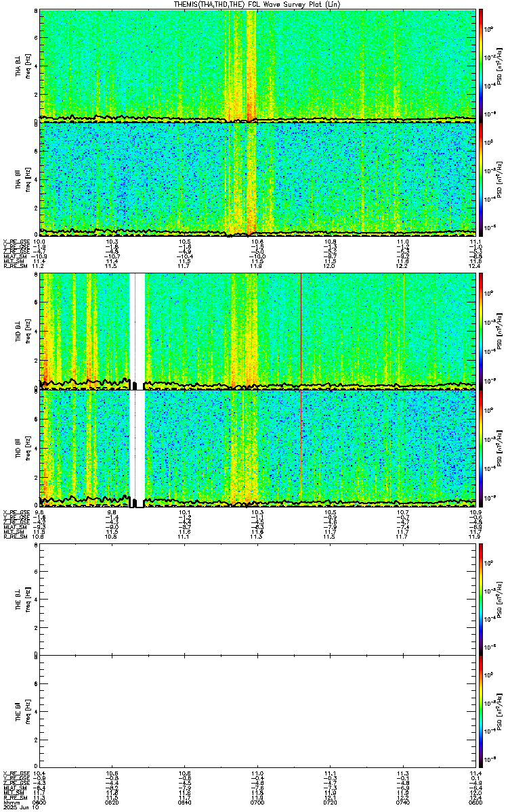508x812 pixels.
Task: Click 'MLAT_SM' label under THE panels
Action: point(14,788)
